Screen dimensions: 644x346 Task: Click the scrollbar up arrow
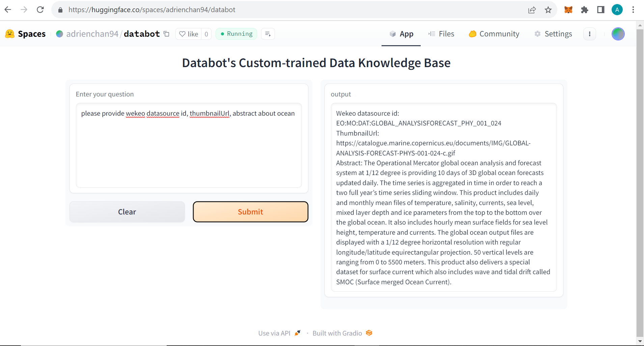click(640, 25)
